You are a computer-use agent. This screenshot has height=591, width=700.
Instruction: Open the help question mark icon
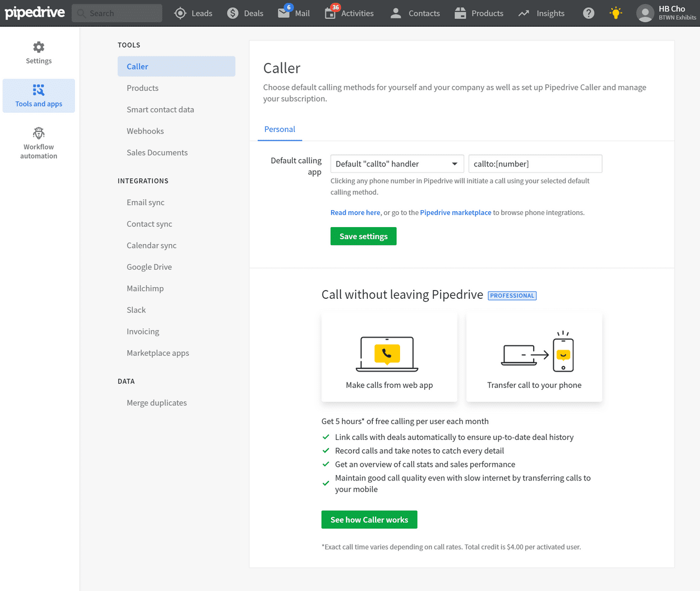(588, 13)
